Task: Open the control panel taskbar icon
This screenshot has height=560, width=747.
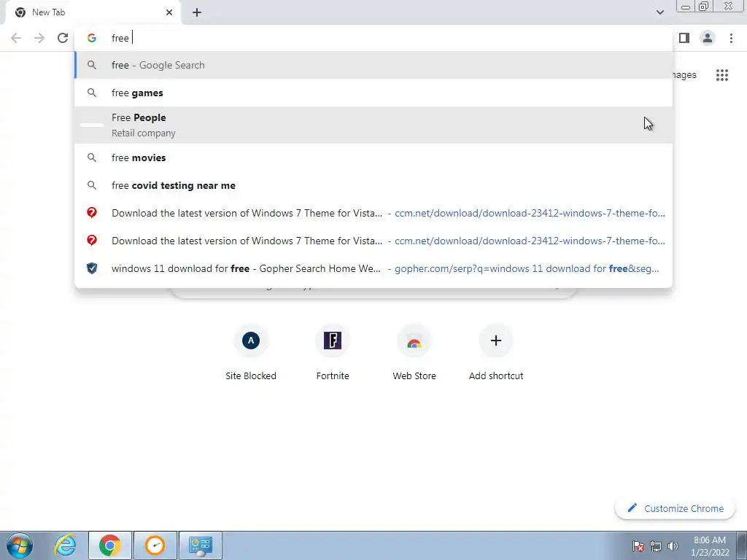Action: (x=201, y=545)
